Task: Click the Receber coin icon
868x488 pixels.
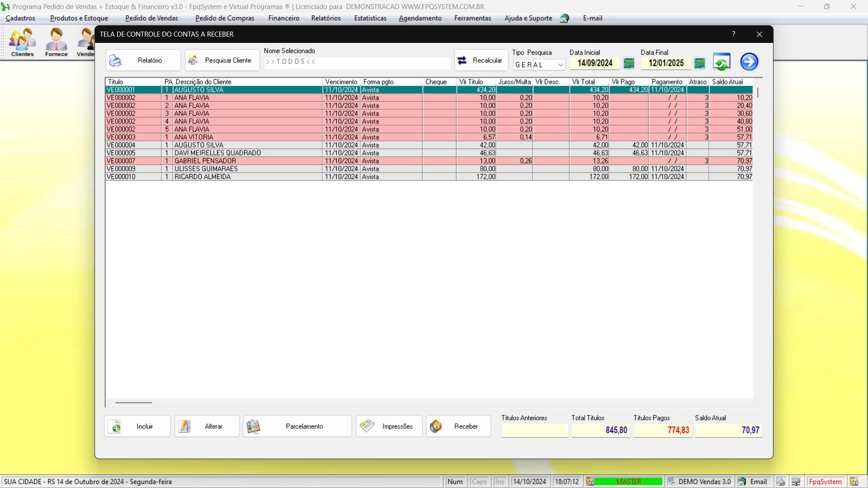Action: (x=436, y=426)
